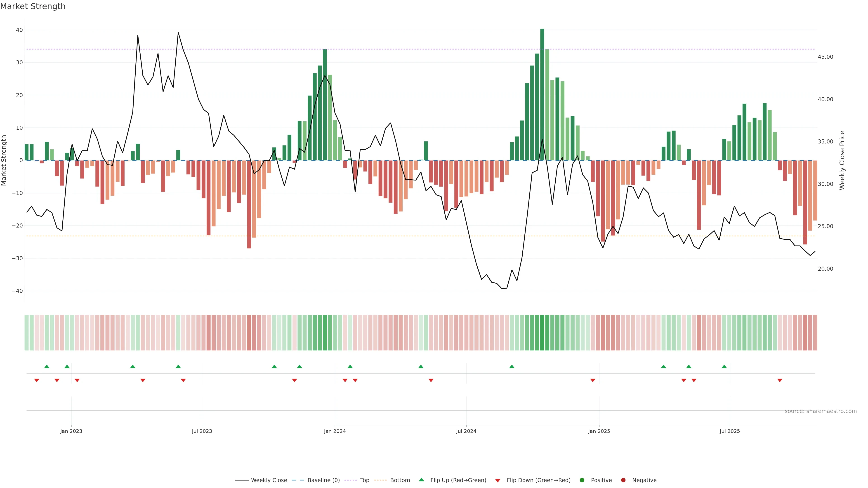Image resolution: width=868 pixels, height=488 pixels.
Task: Click the red flip-down marker just before Jan 2025
Action: [x=593, y=380]
